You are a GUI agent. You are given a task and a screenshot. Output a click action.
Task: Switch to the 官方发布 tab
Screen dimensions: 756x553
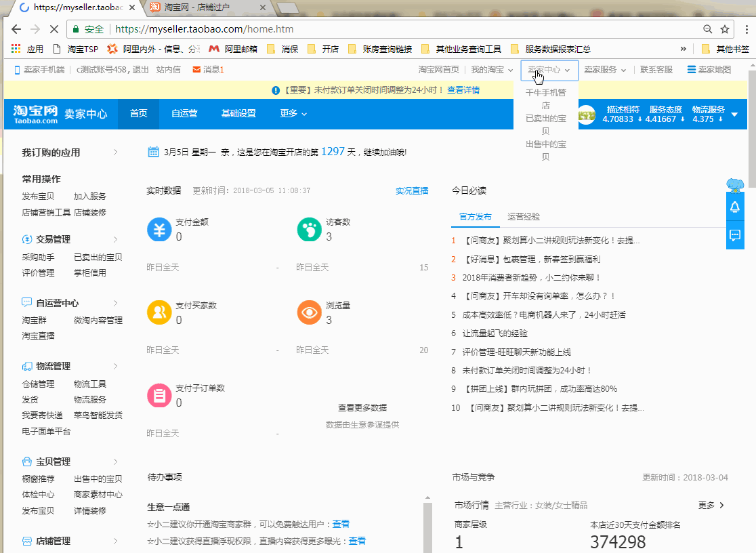[x=476, y=217]
